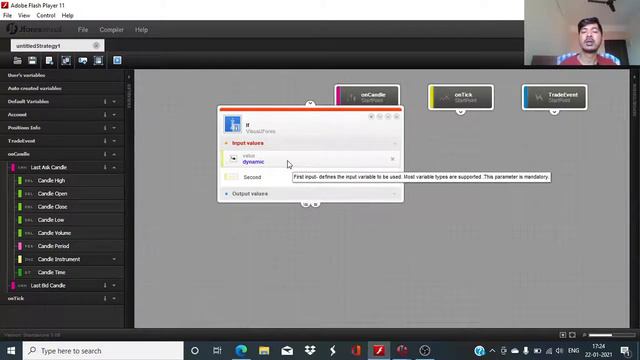Click the If block's blue icon
The height and width of the screenshot is (360, 640).
point(233,124)
